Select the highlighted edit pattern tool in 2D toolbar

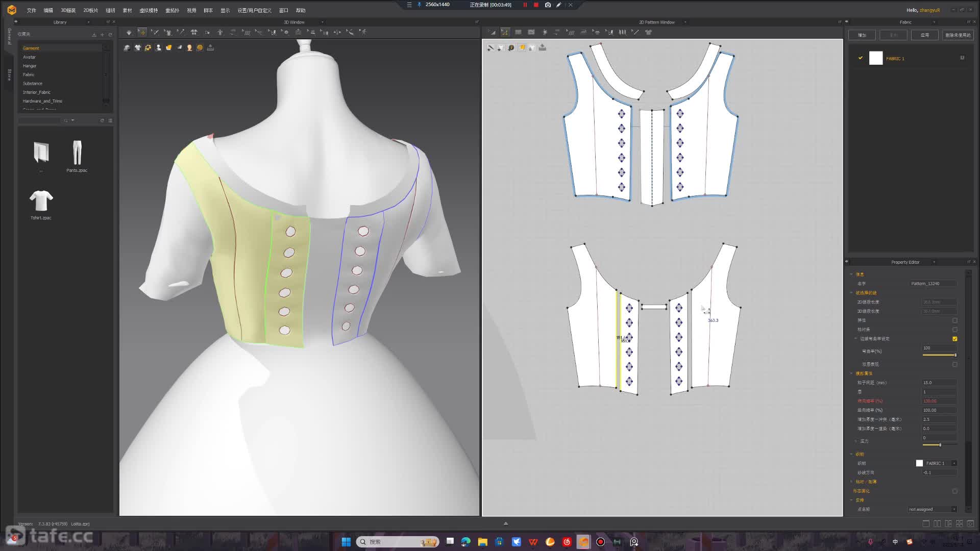pyautogui.click(x=505, y=32)
